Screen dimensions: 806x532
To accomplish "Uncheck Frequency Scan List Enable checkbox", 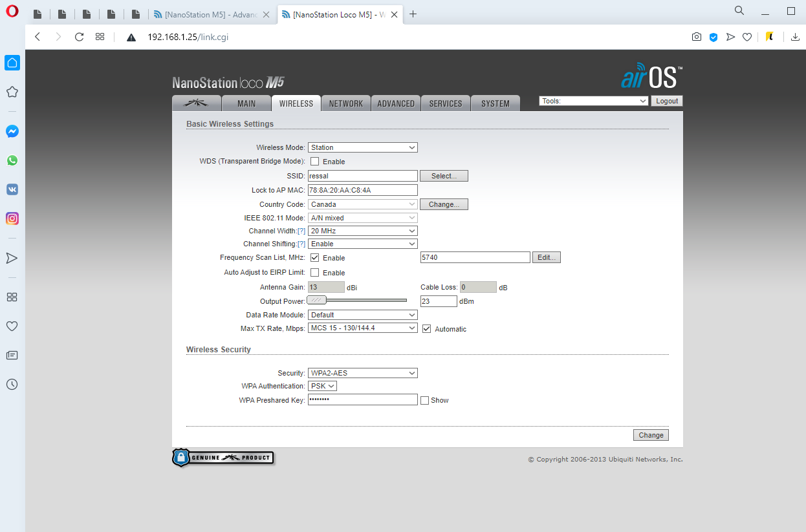I will [x=315, y=258].
